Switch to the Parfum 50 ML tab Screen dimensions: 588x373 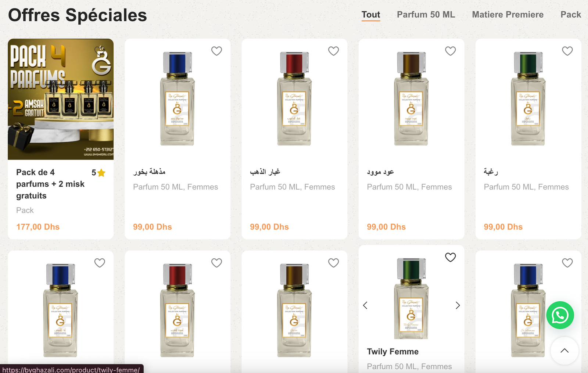pos(426,15)
